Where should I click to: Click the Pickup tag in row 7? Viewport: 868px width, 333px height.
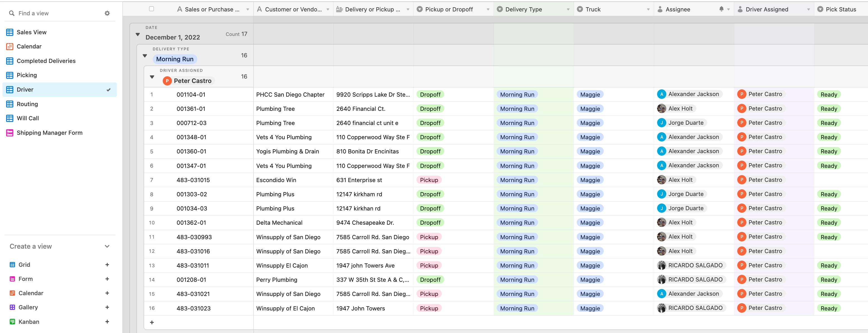(429, 180)
